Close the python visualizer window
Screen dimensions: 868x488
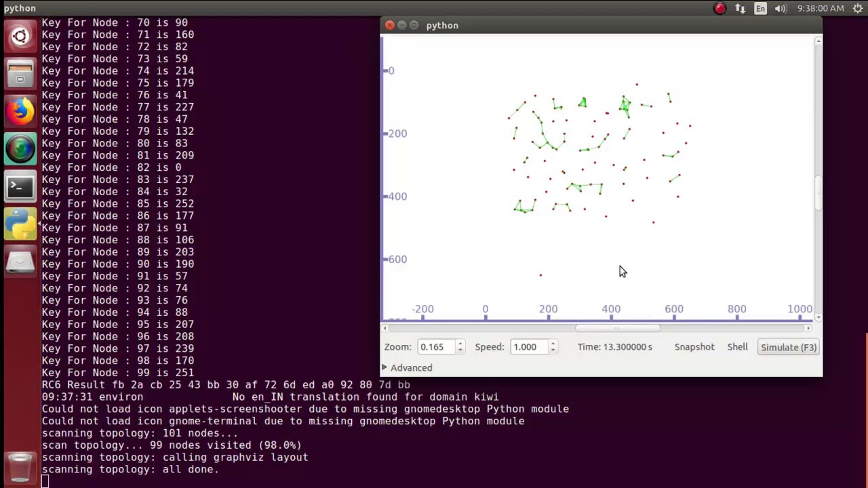[x=389, y=25]
